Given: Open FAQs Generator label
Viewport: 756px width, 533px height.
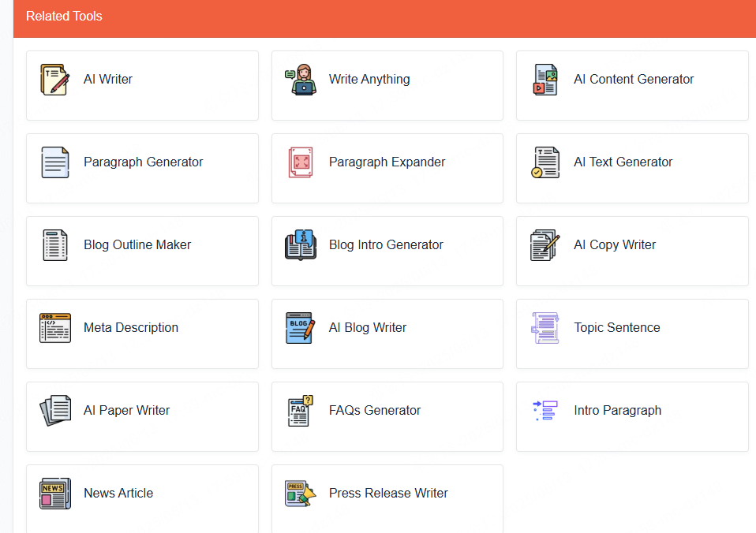Looking at the screenshot, I should tap(375, 411).
